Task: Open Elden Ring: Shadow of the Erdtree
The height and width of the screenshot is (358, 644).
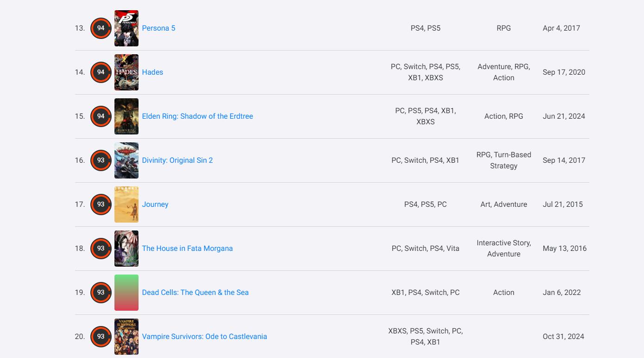Action: [x=197, y=116]
